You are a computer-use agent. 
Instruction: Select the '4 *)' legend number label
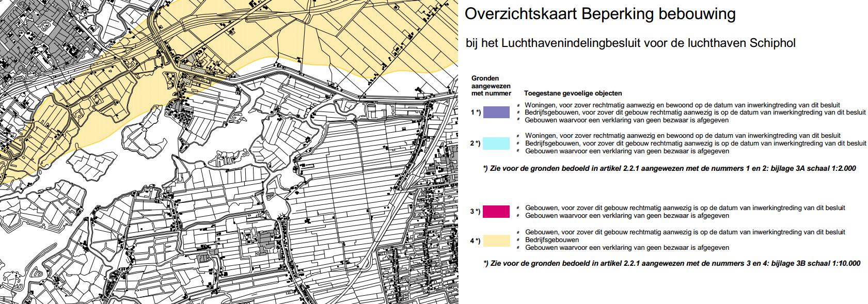pyautogui.click(x=475, y=241)
